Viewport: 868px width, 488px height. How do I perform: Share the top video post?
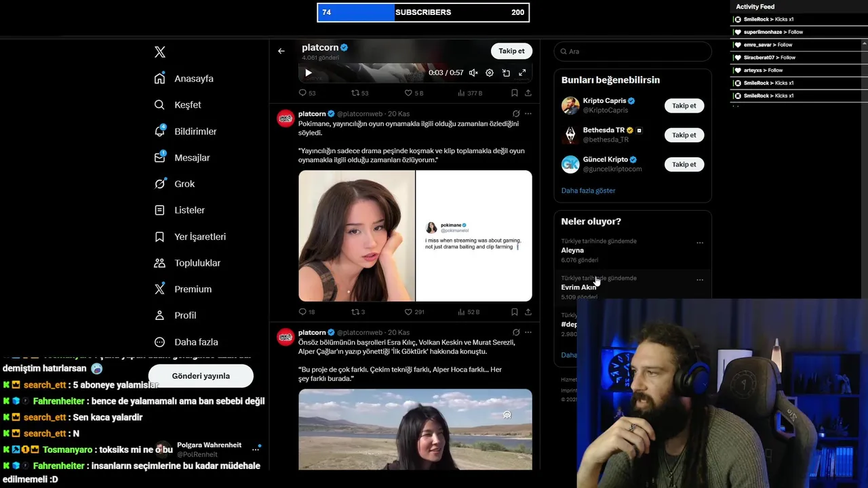click(528, 93)
